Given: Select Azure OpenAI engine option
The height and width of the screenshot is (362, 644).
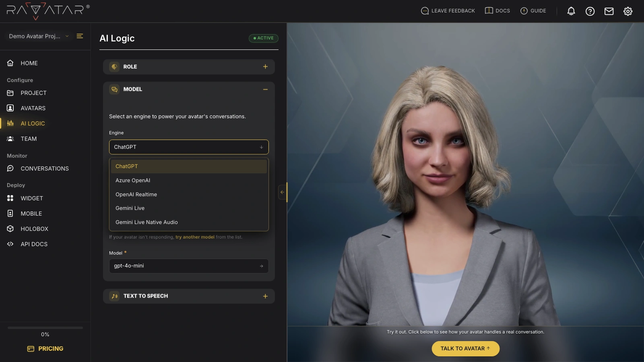Looking at the screenshot, I should pyautogui.click(x=189, y=181).
